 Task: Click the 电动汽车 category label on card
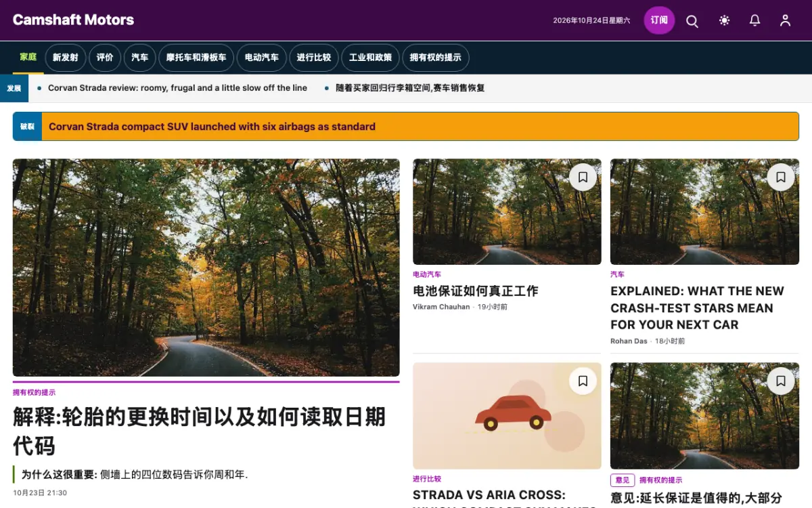click(427, 274)
